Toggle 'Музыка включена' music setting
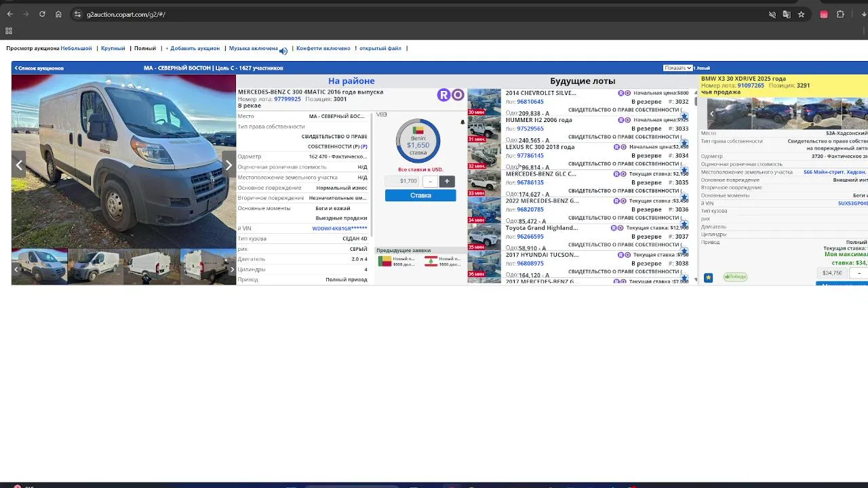This screenshot has height=488, width=868. (x=253, y=48)
